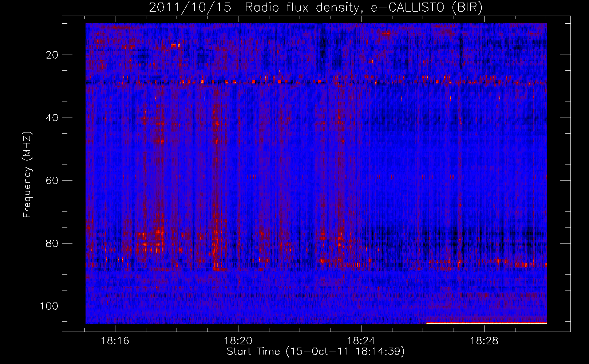Click the 18:24 time tick label

(x=361, y=341)
